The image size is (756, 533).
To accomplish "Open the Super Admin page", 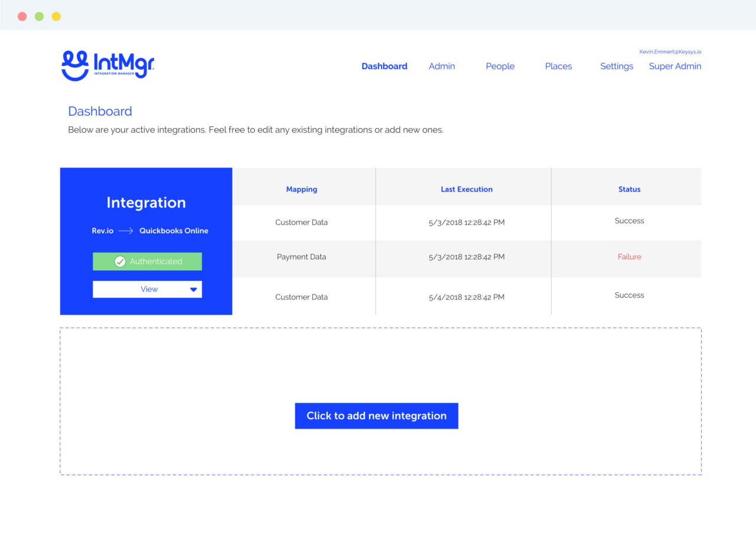I will (675, 66).
